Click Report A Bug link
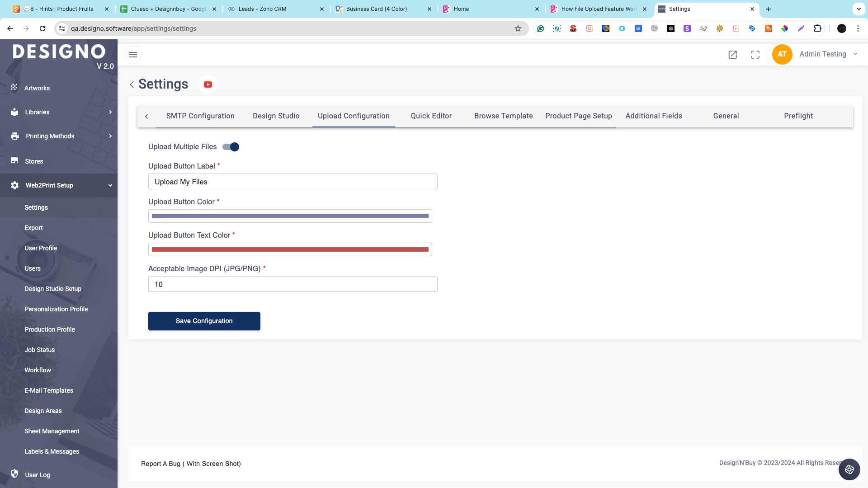 pyautogui.click(x=191, y=464)
